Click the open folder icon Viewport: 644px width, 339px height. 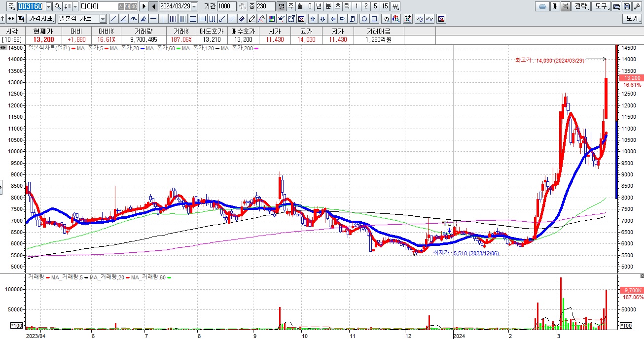pyautogui.click(x=616, y=6)
